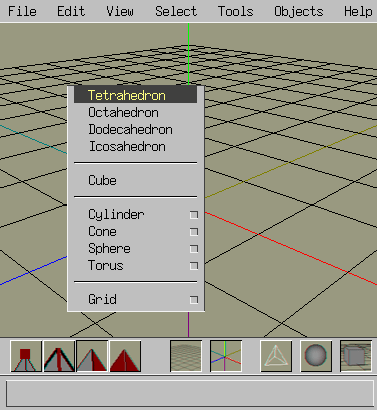Click the cube perspective view icon

356,356
